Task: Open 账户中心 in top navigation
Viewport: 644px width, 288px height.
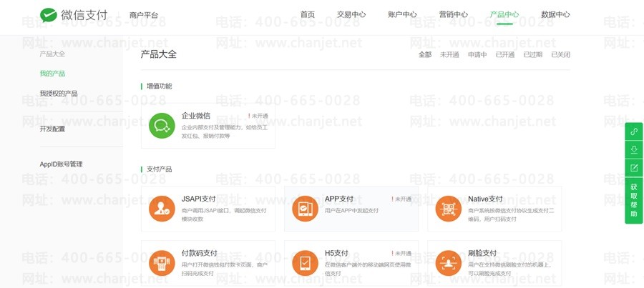Action: (x=402, y=14)
